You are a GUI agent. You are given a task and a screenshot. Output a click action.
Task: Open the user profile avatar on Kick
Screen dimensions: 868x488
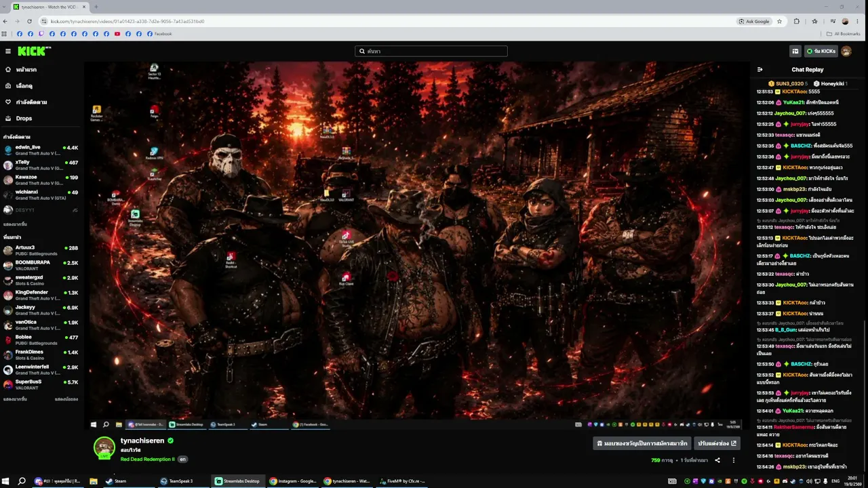point(846,51)
